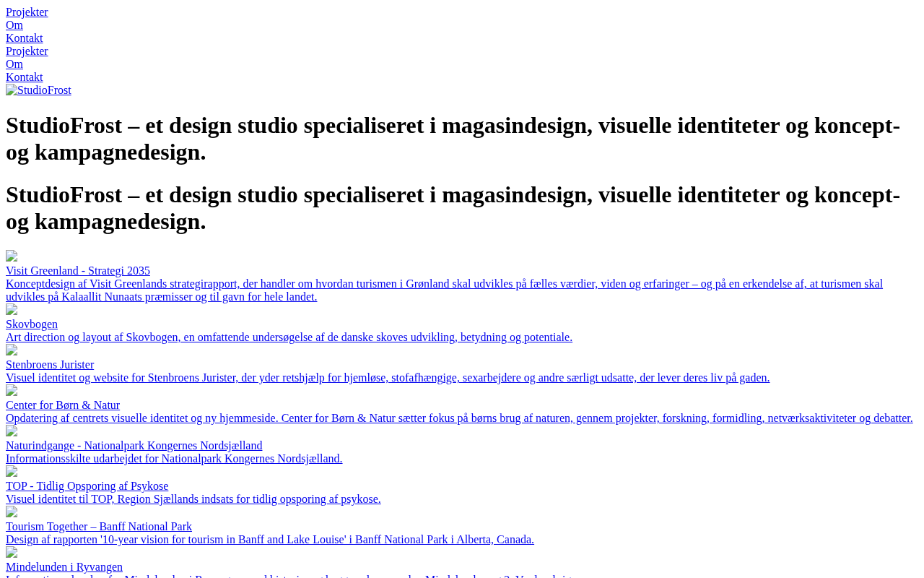Click the description starting 'Konceptdesign af Visit Greenlands'

(444, 290)
